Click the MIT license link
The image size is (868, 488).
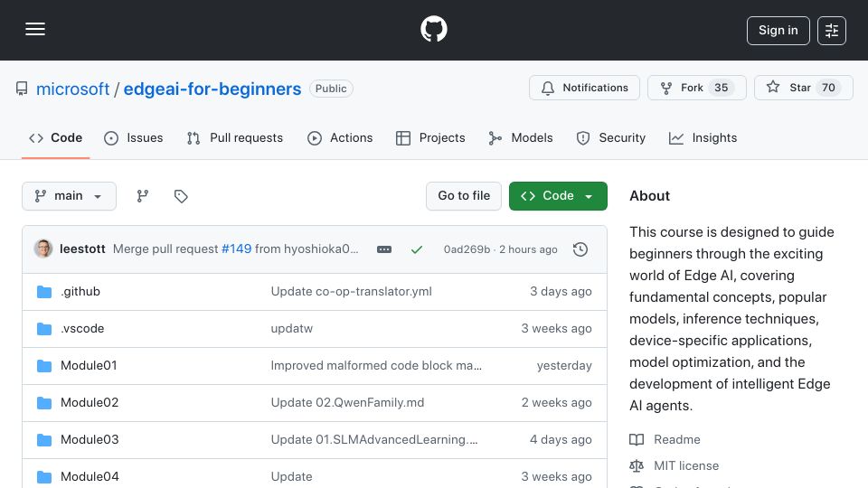pos(686,466)
